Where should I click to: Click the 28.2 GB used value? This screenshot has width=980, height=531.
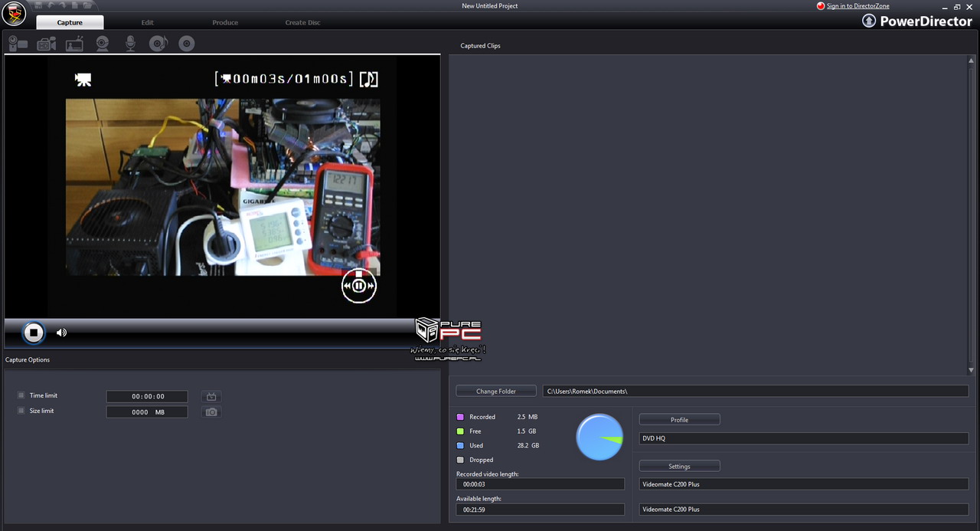528,445
